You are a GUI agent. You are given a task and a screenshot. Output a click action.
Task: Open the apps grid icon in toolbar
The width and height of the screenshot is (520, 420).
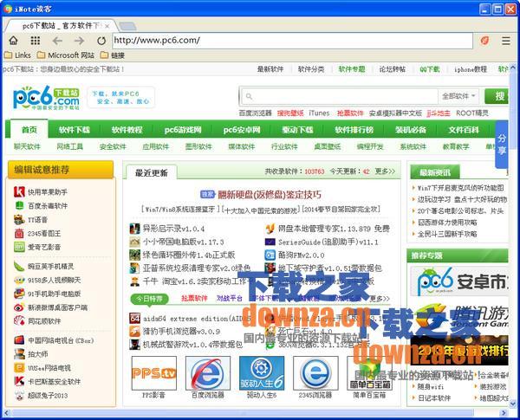coord(35,40)
